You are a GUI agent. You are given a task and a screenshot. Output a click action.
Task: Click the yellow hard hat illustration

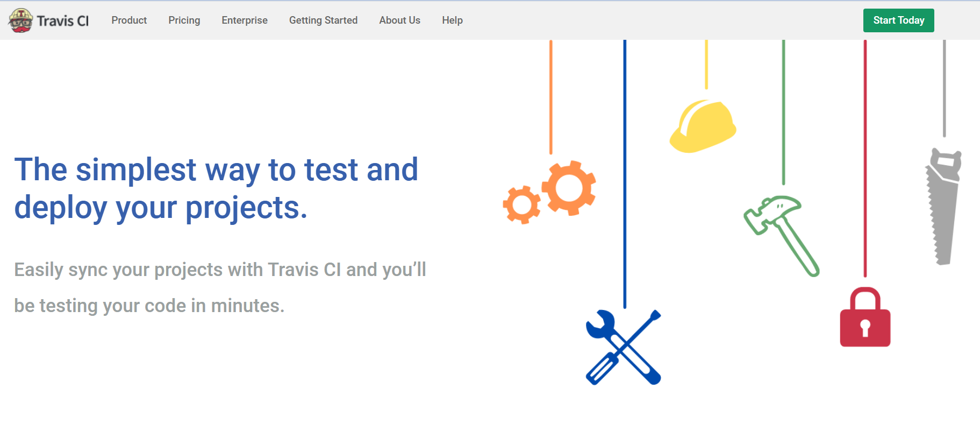(x=703, y=126)
